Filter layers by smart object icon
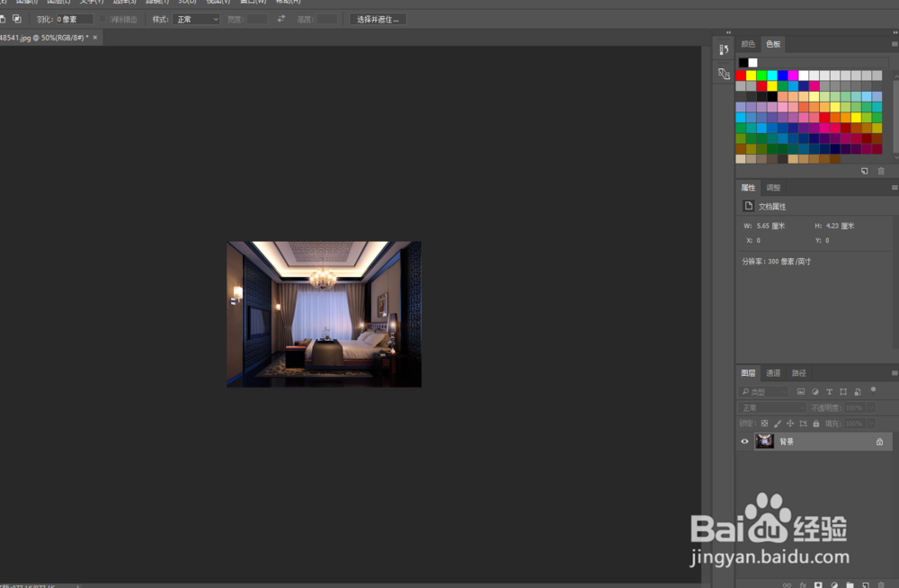The width and height of the screenshot is (899, 588). click(858, 392)
